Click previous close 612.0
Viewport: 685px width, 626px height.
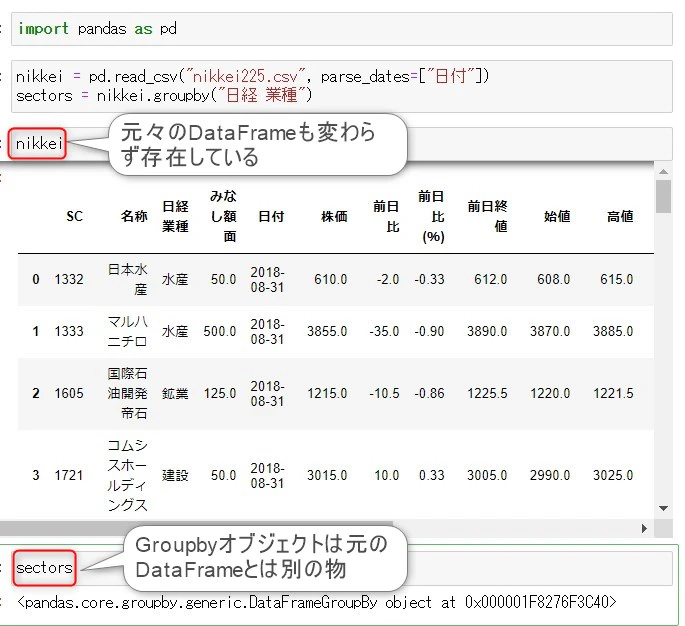pos(491,279)
